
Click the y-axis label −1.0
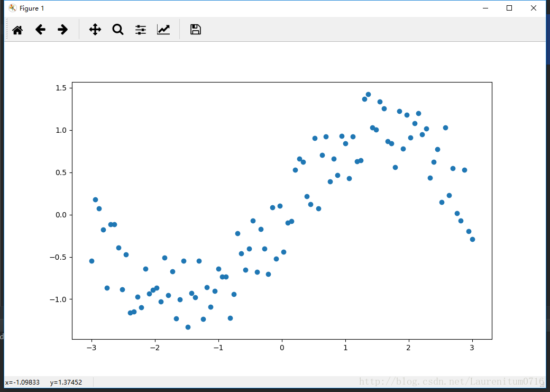[x=59, y=299]
